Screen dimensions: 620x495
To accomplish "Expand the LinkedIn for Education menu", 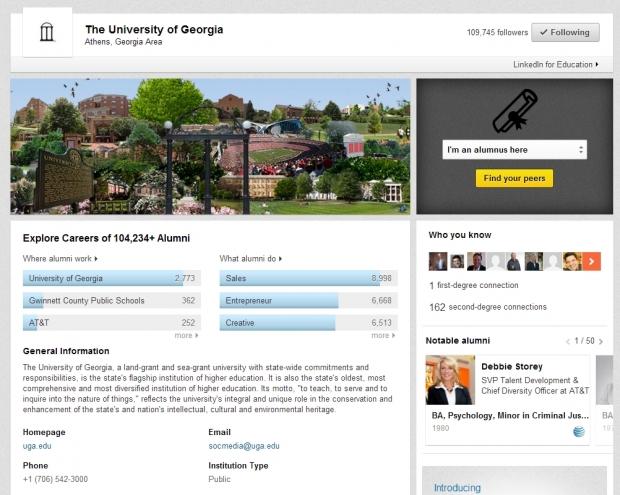I will (x=556, y=64).
